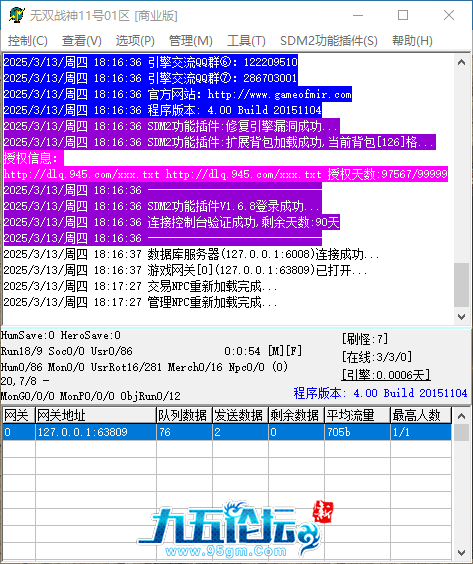Click log line 扩展背包加载成功
This screenshot has height=564, width=473.
219,142
